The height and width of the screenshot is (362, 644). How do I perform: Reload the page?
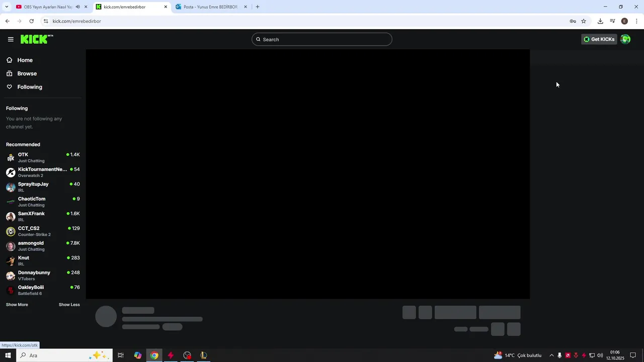(x=31, y=21)
